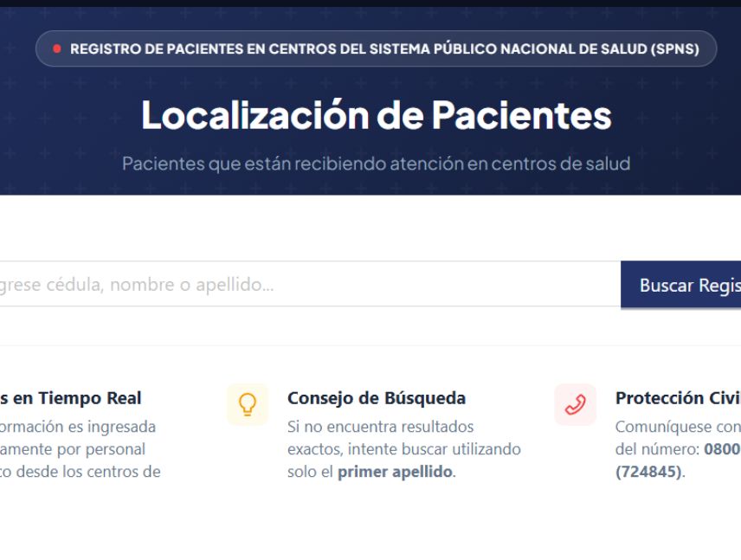Click 'ormación es ingresada' text line

(x=78, y=427)
